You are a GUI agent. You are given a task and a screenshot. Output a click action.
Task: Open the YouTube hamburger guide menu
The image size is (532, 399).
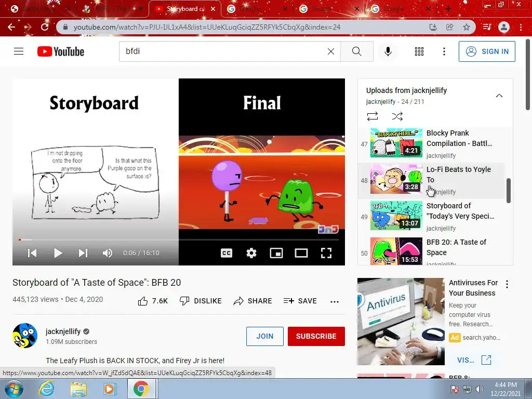[x=19, y=51]
